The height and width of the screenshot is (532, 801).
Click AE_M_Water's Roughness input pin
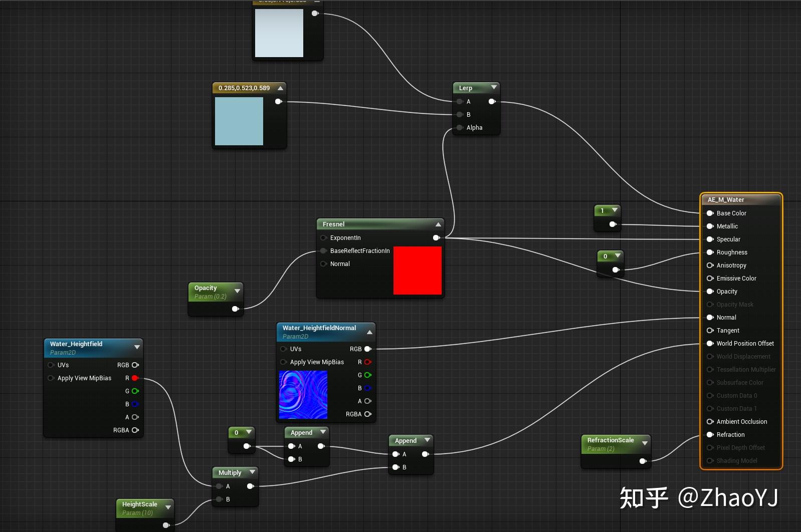tap(710, 252)
